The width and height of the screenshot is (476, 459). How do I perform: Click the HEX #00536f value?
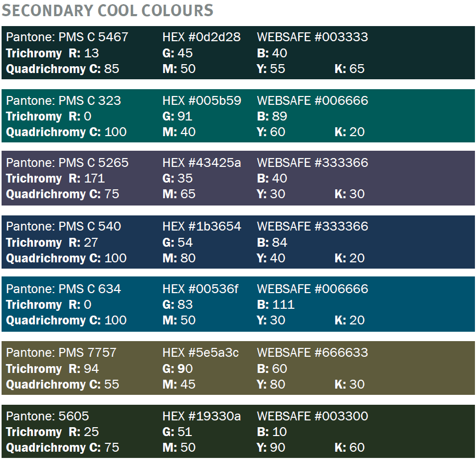pos(200,289)
